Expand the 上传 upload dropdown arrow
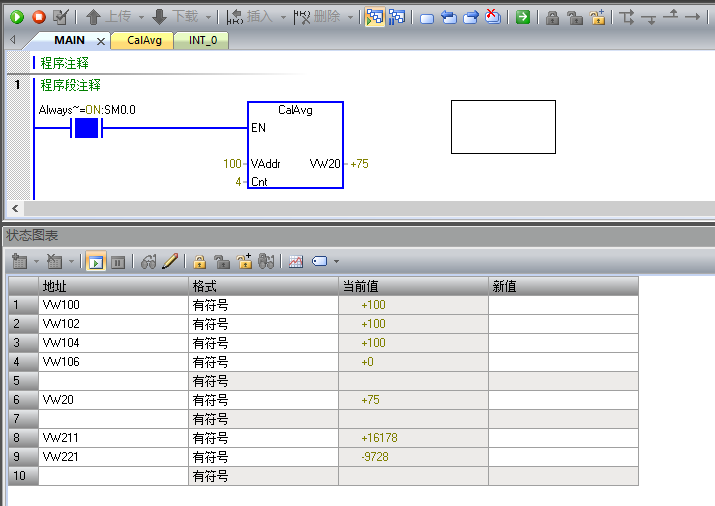The image size is (715, 506). click(x=141, y=17)
